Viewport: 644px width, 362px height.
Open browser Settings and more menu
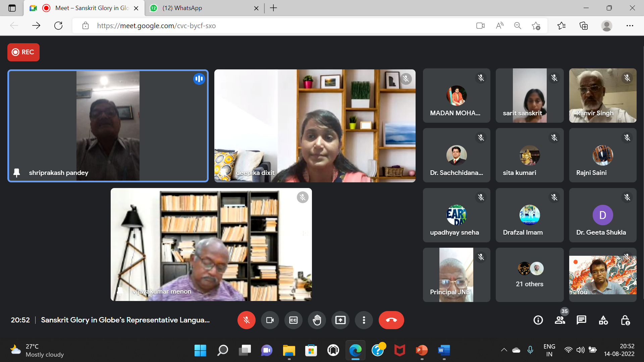point(630,25)
